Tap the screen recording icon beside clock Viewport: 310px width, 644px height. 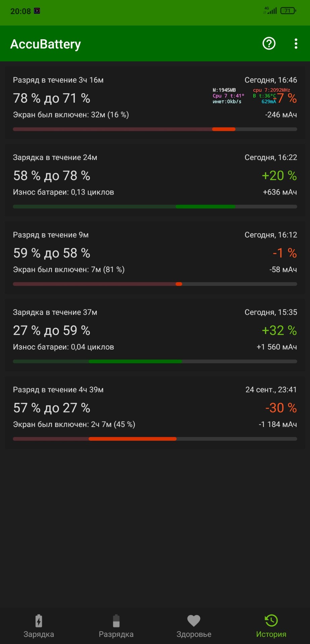click(x=37, y=11)
